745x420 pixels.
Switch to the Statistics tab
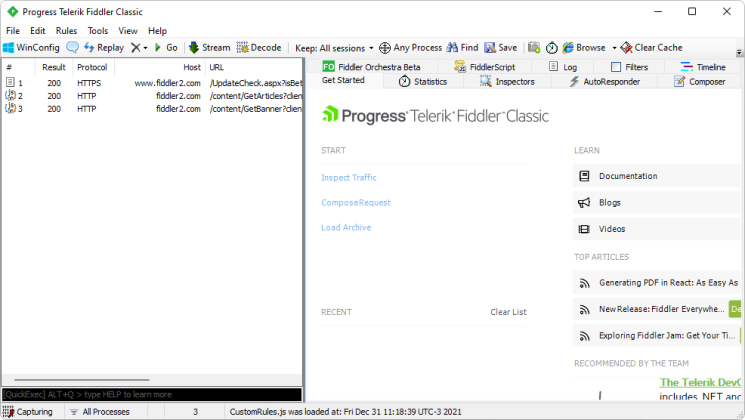[423, 82]
